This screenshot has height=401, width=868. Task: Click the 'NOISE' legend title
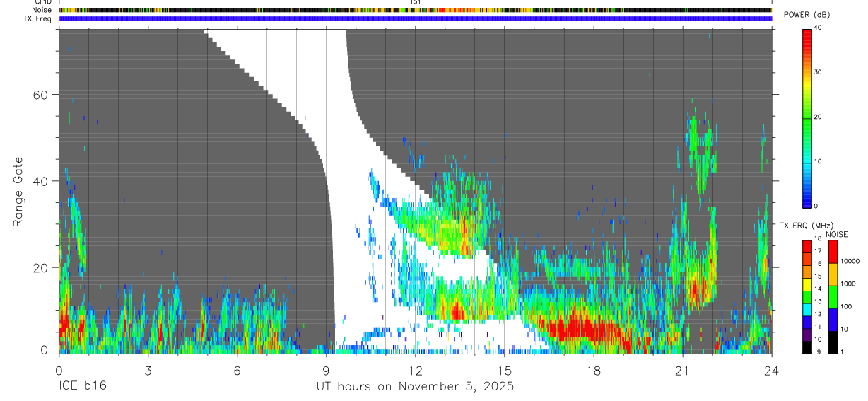tap(837, 234)
